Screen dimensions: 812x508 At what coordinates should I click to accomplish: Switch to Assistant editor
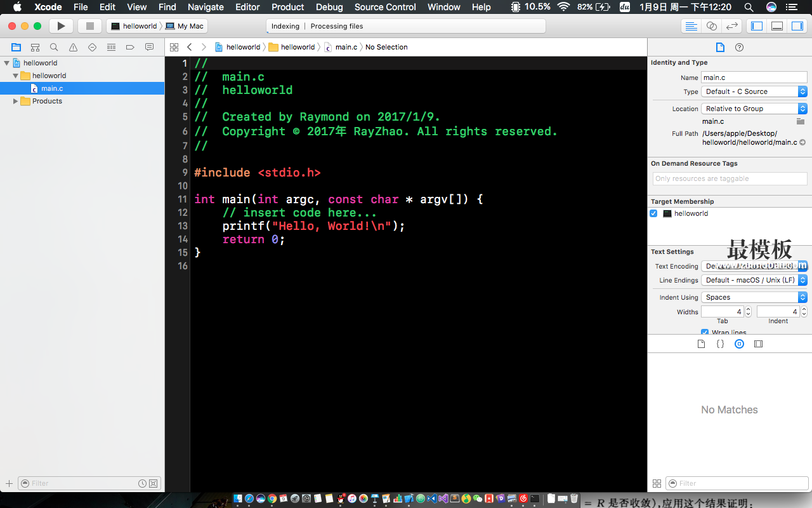click(x=712, y=26)
